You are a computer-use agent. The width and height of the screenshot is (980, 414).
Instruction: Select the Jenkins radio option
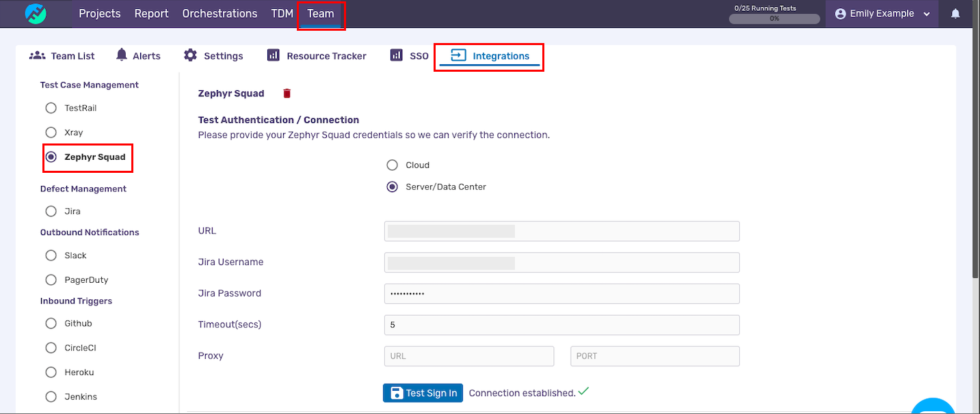pos(51,397)
